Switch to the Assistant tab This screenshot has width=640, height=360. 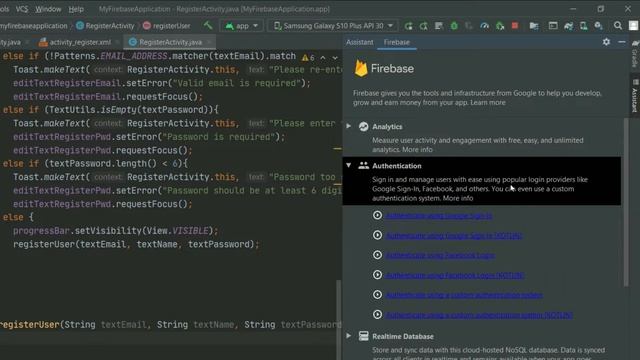pos(360,42)
